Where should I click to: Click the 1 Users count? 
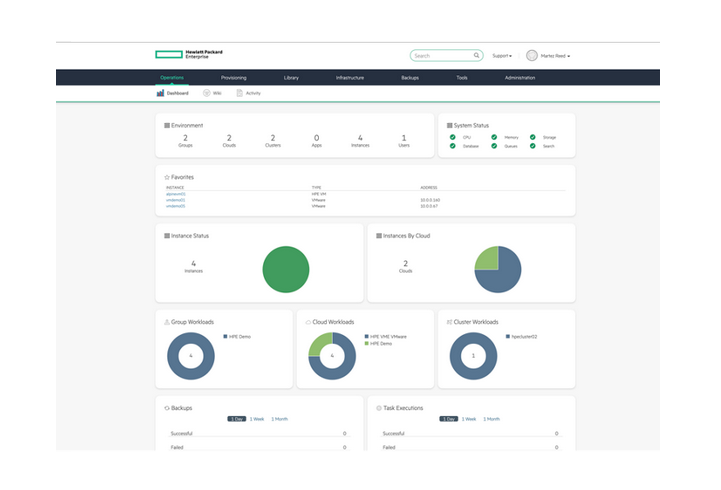pos(404,141)
